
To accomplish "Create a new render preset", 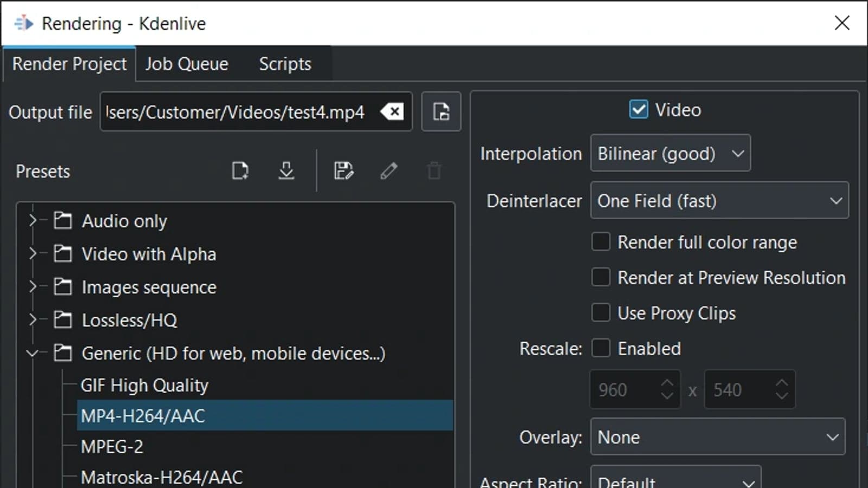I will pos(240,171).
